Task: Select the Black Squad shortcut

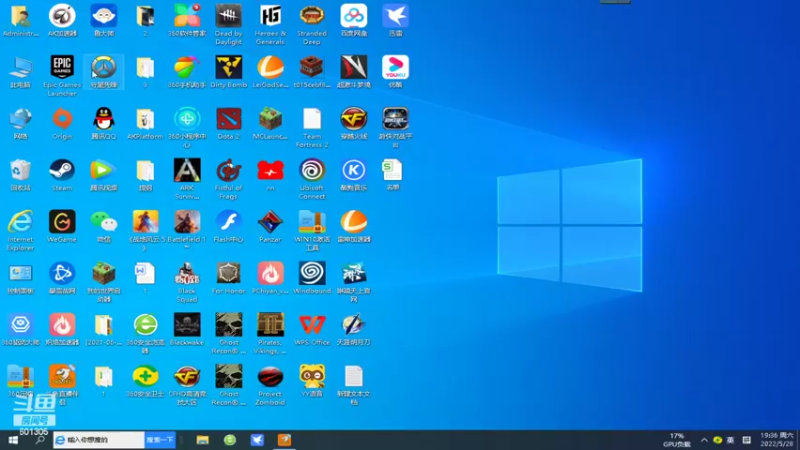Action: (x=187, y=282)
